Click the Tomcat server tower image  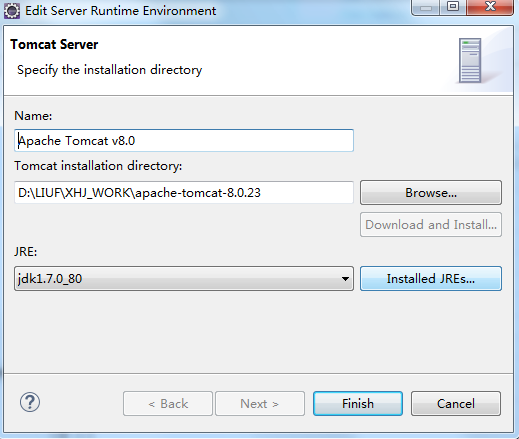click(x=470, y=60)
